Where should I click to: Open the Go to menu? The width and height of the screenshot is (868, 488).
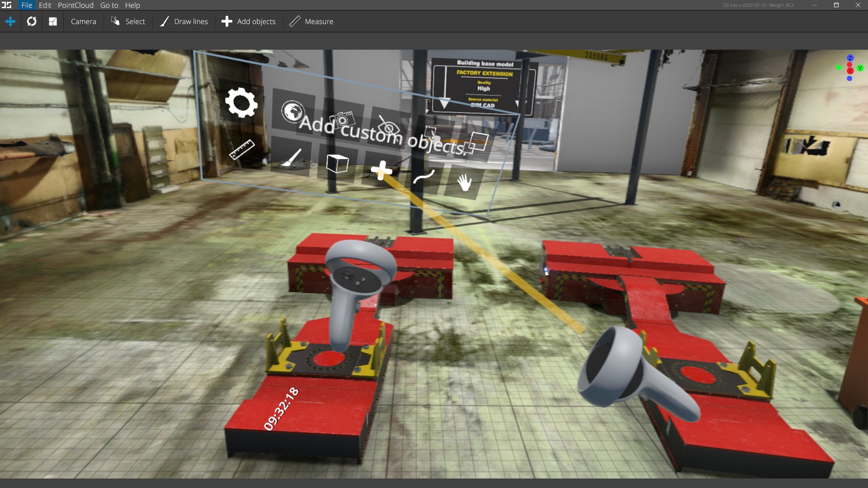[x=108, y=5]
